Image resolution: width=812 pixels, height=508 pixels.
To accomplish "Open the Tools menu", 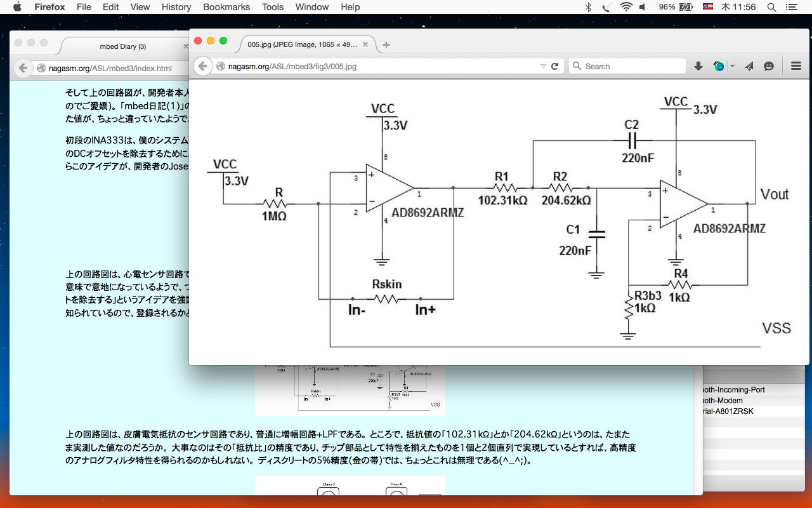I will (x=273, y=7).
